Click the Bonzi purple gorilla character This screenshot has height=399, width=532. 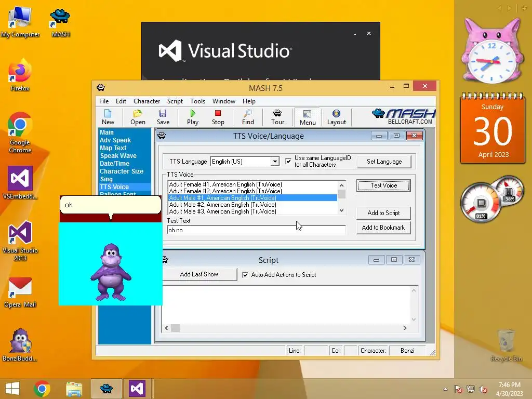point(111,272)
